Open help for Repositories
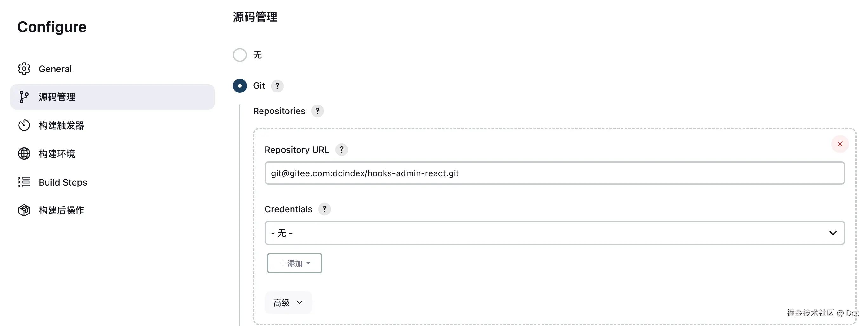 click(x=317, y=111)
